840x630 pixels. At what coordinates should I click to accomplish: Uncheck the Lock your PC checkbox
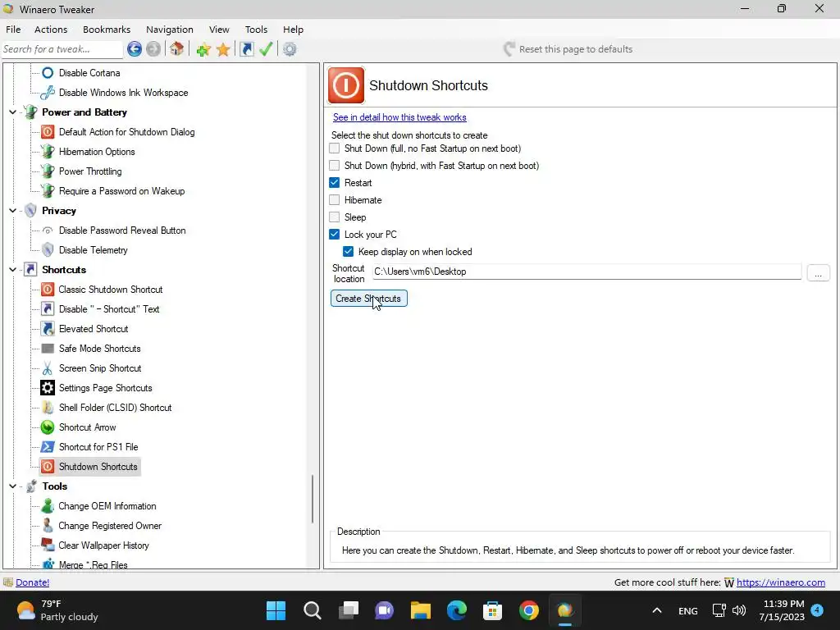[335, 234]
